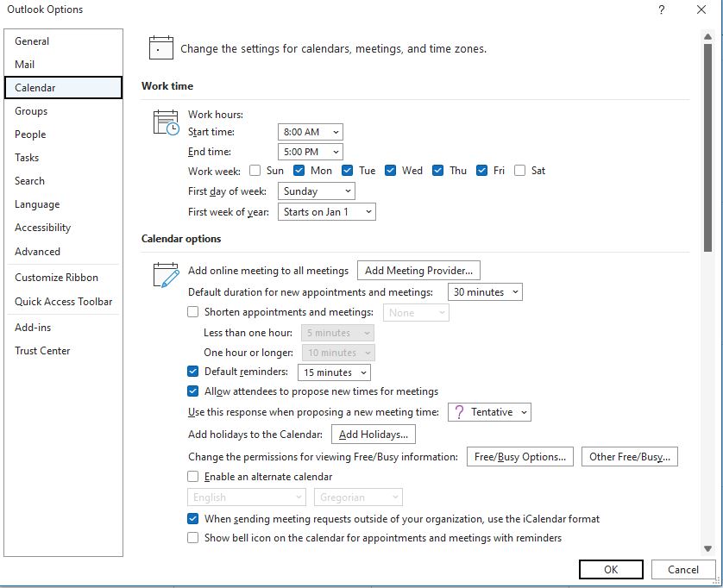The width and height of the screenshot is (723, 588).
Task: Click the Add Meeting Provider button
Action: (418, 271)
